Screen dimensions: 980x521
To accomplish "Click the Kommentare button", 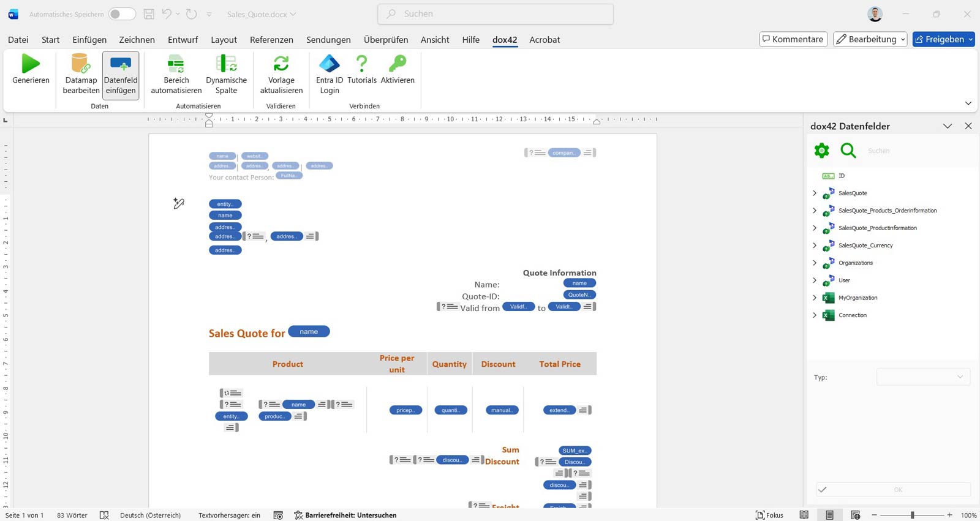I will click(x=794, y=39).
